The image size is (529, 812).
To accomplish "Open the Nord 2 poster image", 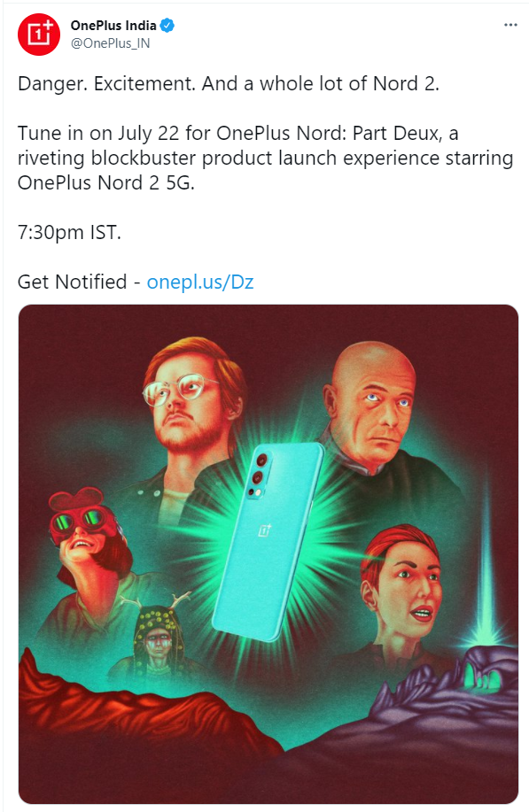I will point(268,553).
